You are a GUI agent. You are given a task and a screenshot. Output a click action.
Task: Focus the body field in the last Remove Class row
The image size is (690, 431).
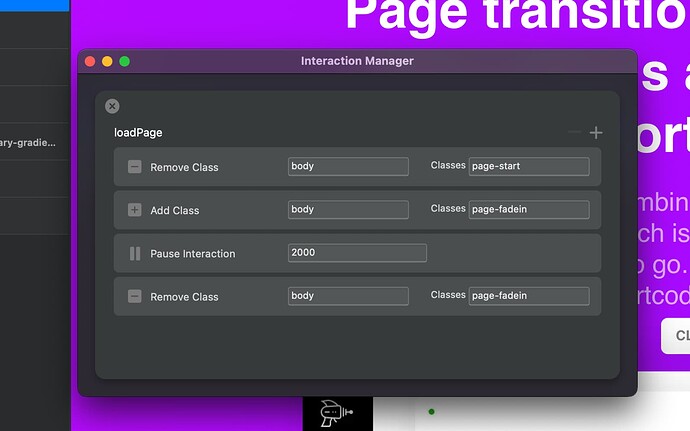[348, 296]
